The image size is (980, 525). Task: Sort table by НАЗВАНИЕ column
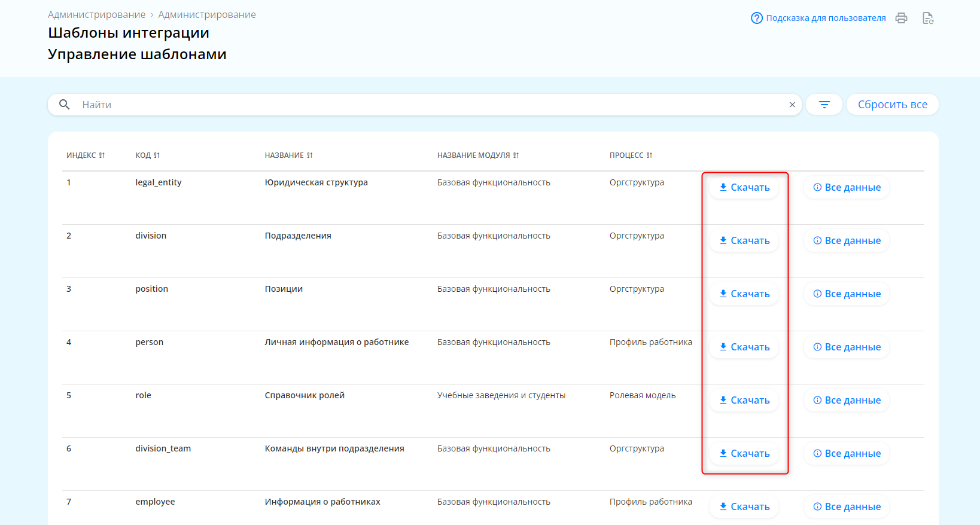[288, 155]
